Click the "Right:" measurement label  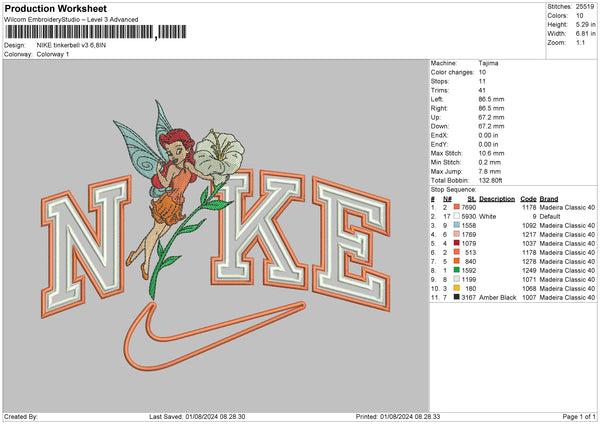(439, 108)
